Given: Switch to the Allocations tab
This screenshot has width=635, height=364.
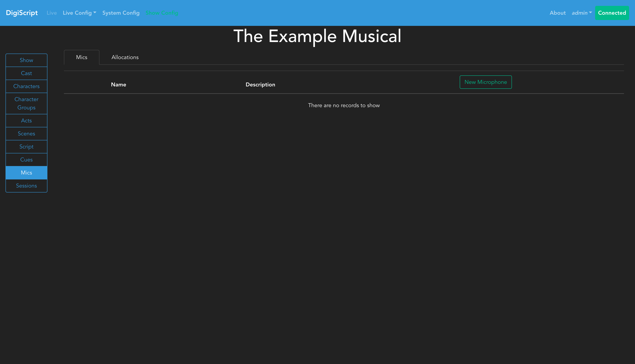Looking at the screenshot, I should click(x=125, y=57).
